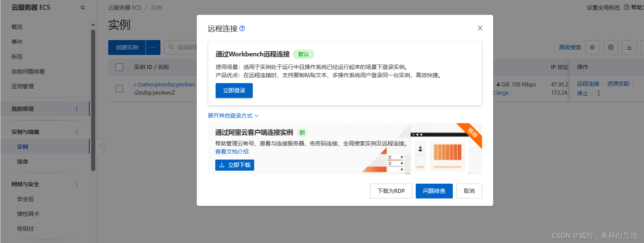644x243 pixels.
Task: Click the 云服务器 ECS breadcrumb link
Action: click(125, 8)
